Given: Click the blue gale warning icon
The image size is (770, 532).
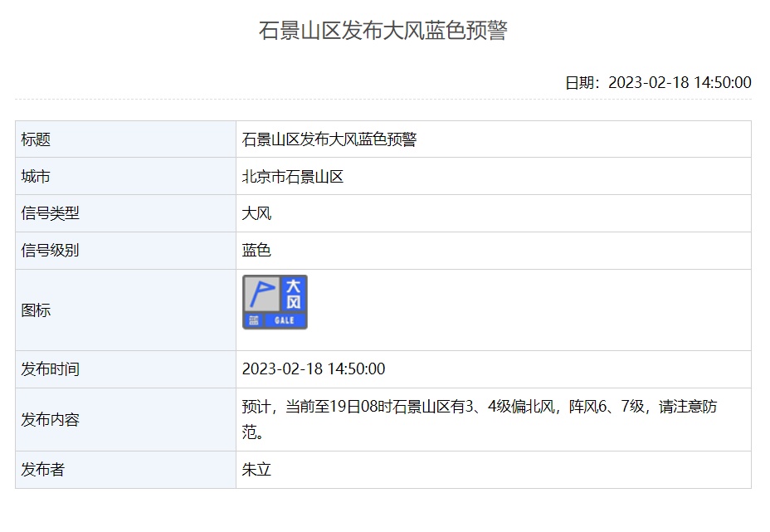Looking at the screenshot, I should pyautogui.click(x=275, y=302).
